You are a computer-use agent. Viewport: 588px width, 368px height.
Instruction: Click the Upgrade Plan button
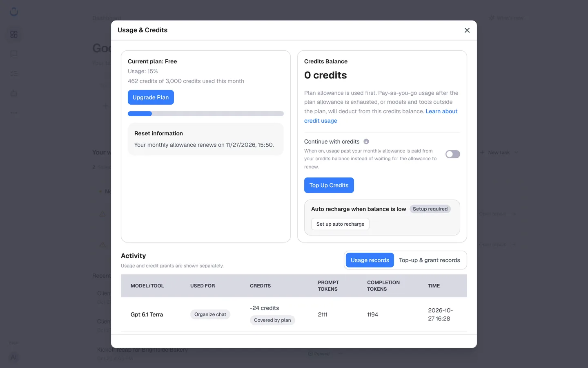151,97
